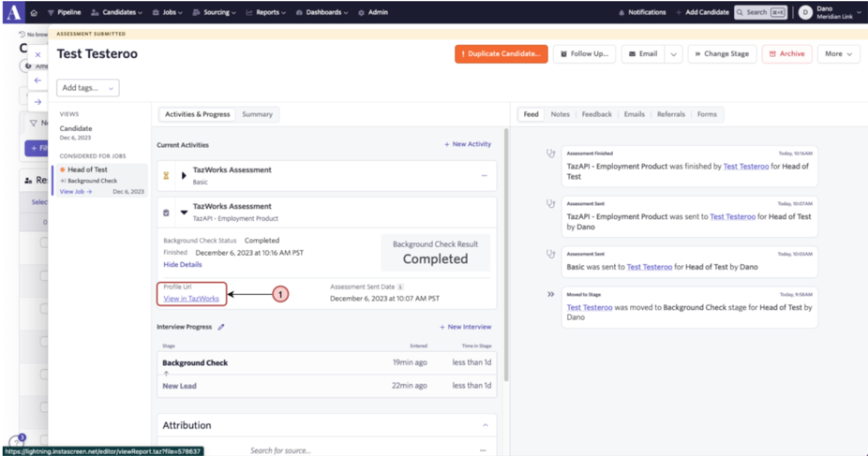Open the Referrals tab
868x456 pixels.
[670, 114]
